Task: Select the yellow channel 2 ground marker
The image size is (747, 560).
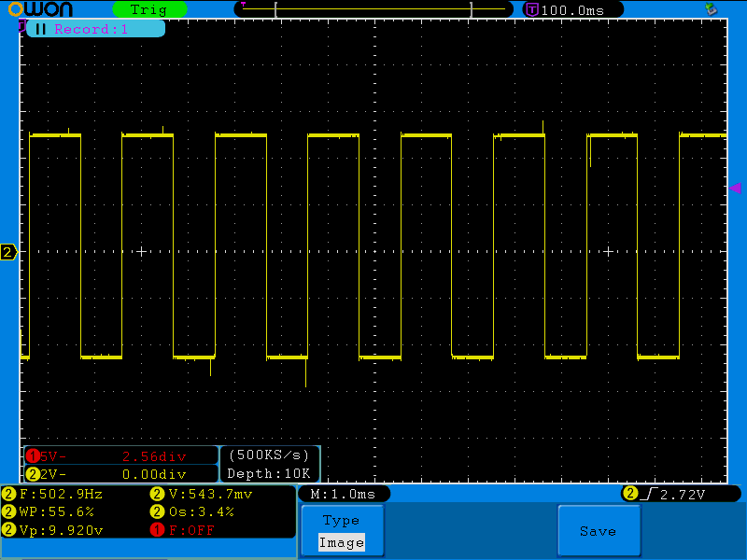Action: click(x=8, y=252)
